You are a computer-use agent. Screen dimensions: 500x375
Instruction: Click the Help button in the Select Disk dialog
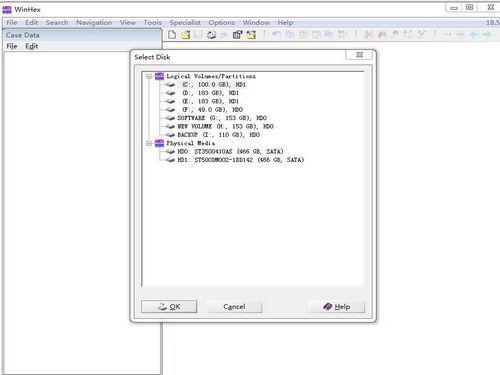point(337,307)
